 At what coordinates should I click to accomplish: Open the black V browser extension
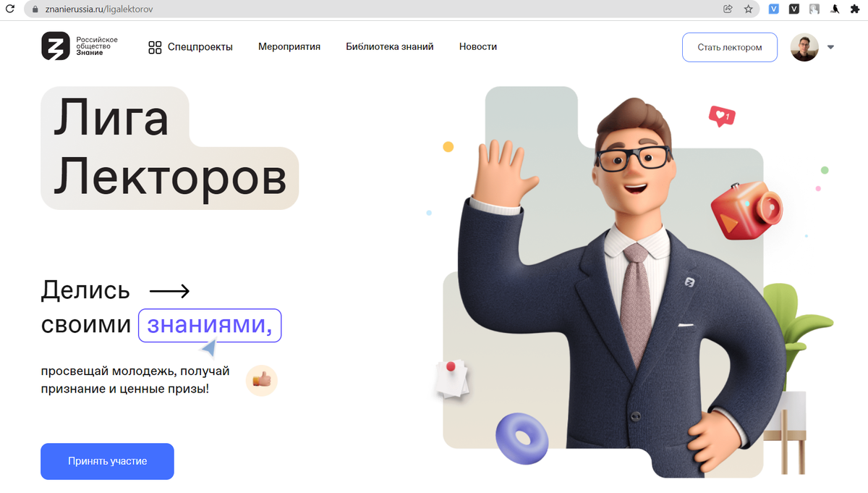(793, 9)
